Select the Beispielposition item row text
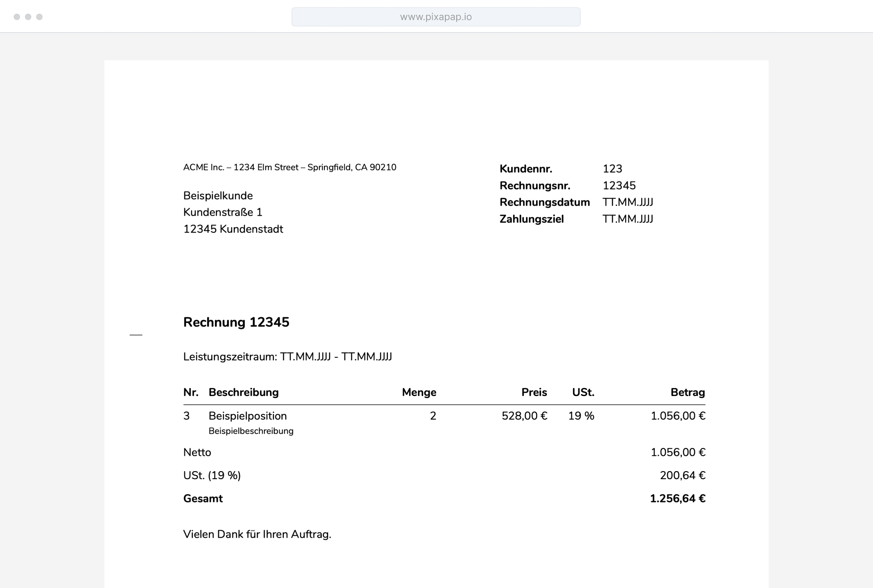Image resolution: width=873 pixels, height=588 pixels. 247,416
